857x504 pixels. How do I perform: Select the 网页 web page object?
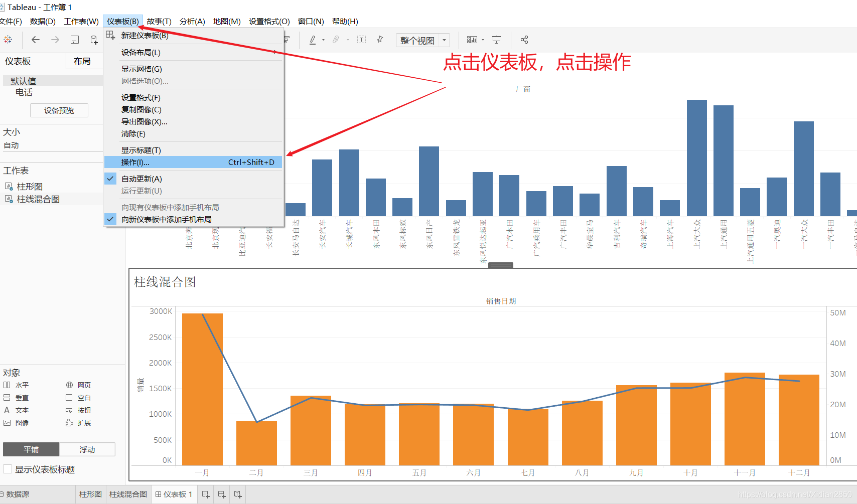pos(78,385)
